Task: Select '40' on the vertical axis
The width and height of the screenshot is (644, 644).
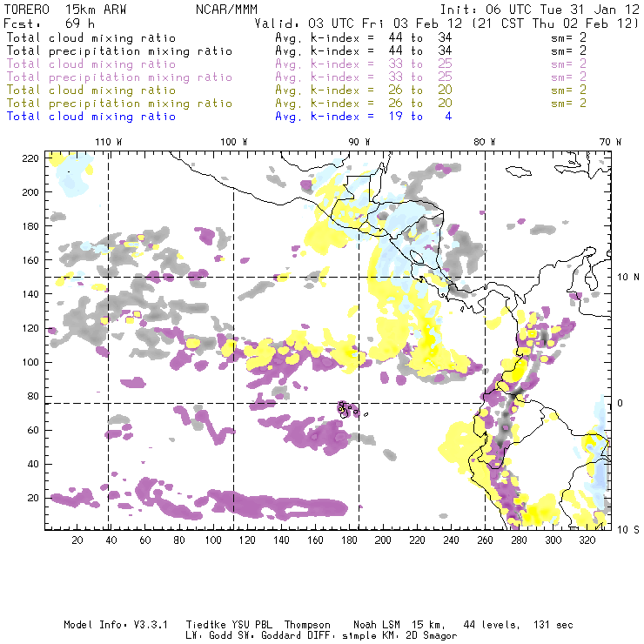Action: click(33, 464)
